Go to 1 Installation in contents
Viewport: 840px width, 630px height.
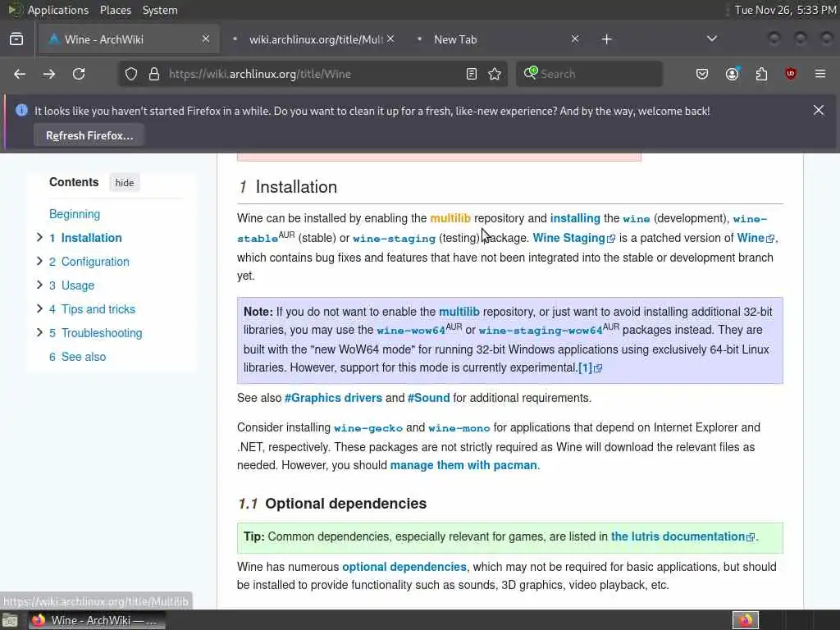(85, 238)
